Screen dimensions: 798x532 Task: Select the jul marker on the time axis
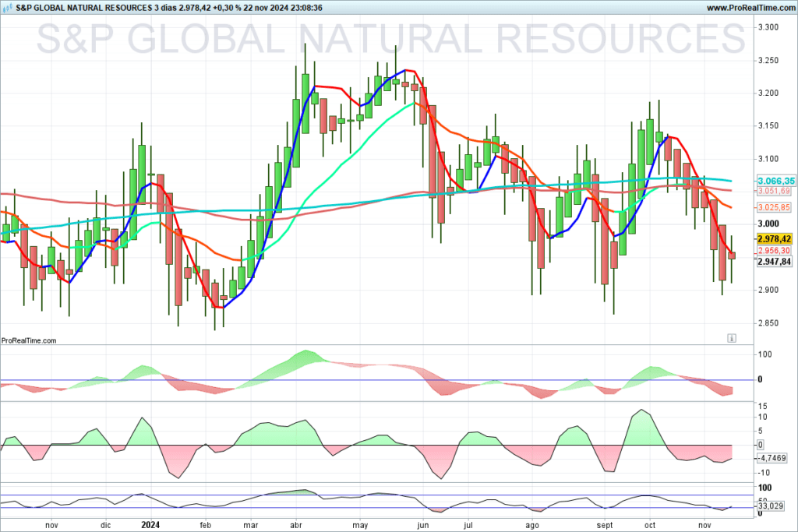tap(468, 525)
